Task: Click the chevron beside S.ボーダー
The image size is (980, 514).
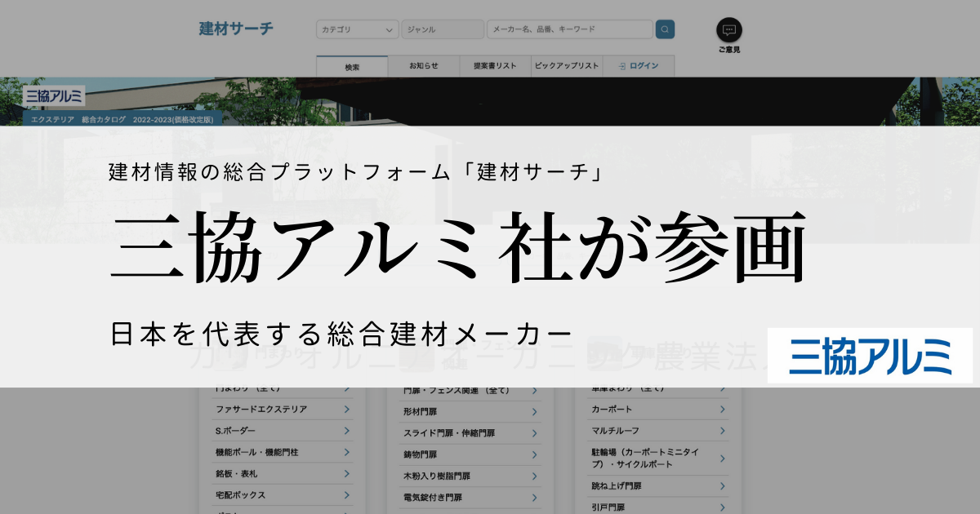Action: [x=346, y=431]
